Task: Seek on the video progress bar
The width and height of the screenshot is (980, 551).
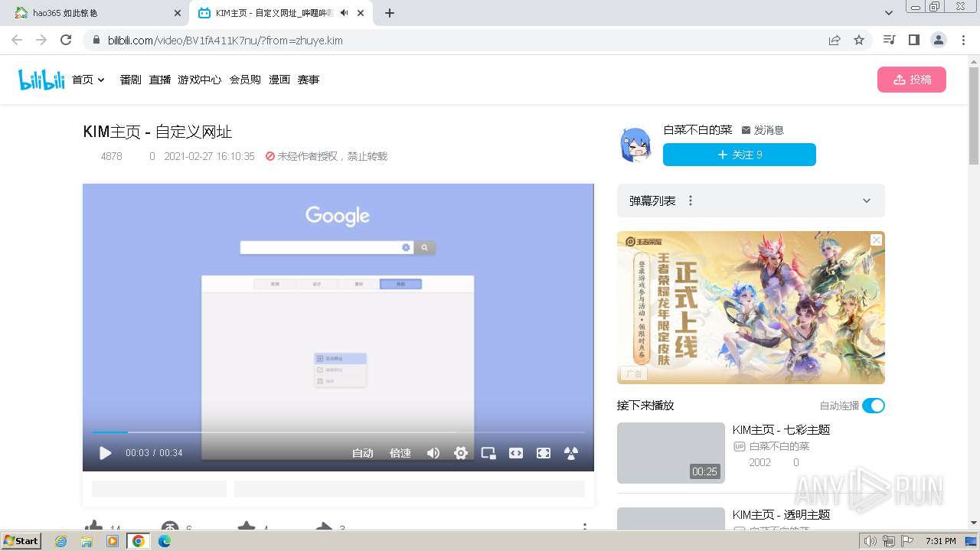Action: [x=338, y=432]
